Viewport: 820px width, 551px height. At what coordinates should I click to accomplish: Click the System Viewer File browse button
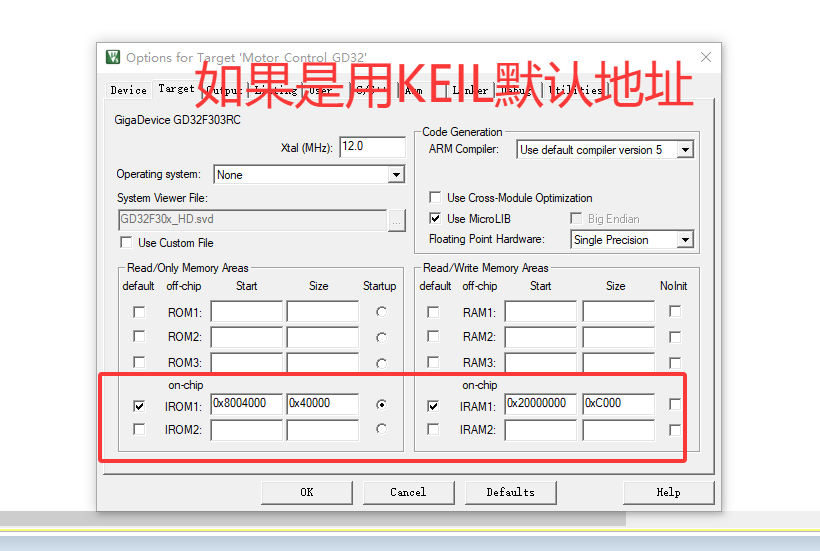click(x=397, y=221)
